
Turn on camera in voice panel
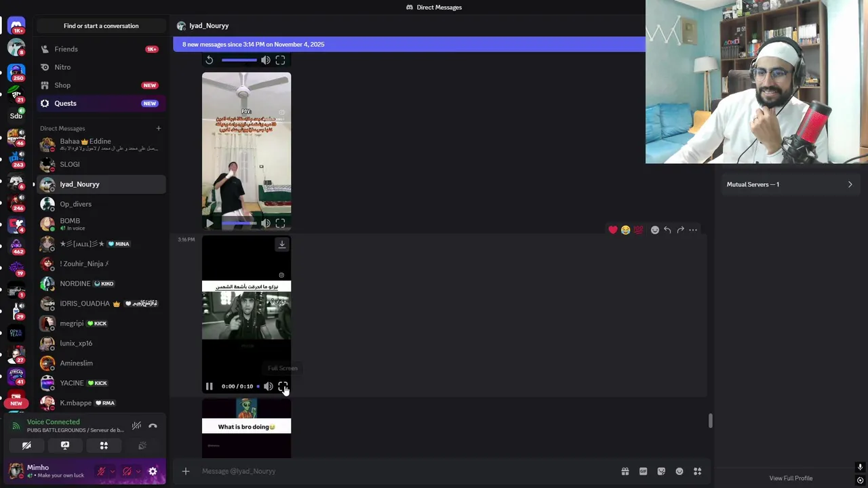click(26, 445)
